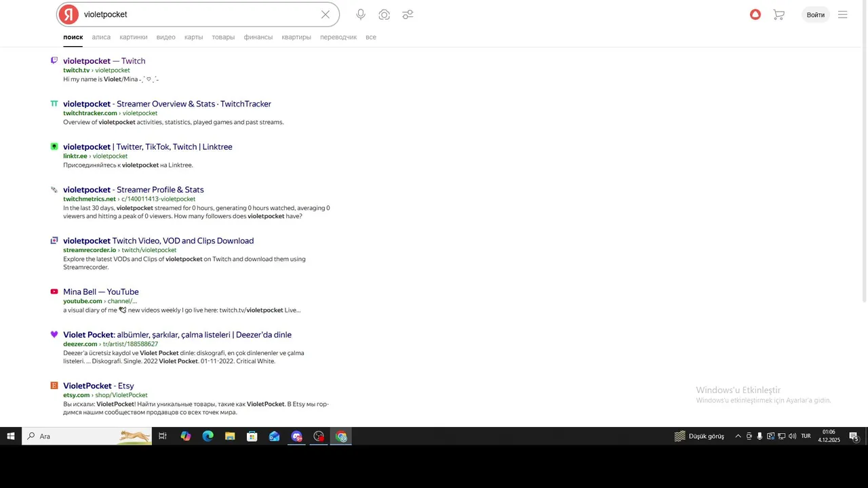Open Twitch Video, VOD and Clips Download result
This screenshot has height=488, width=868.
coord(159,241)
